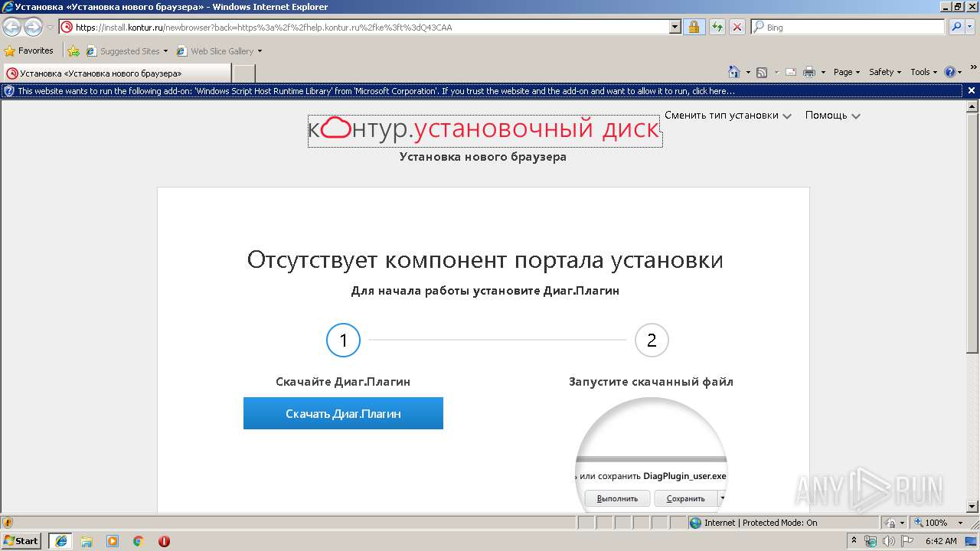Open the Home button dropdown arrow
The image size is (980, 551).
click(748, 72)
